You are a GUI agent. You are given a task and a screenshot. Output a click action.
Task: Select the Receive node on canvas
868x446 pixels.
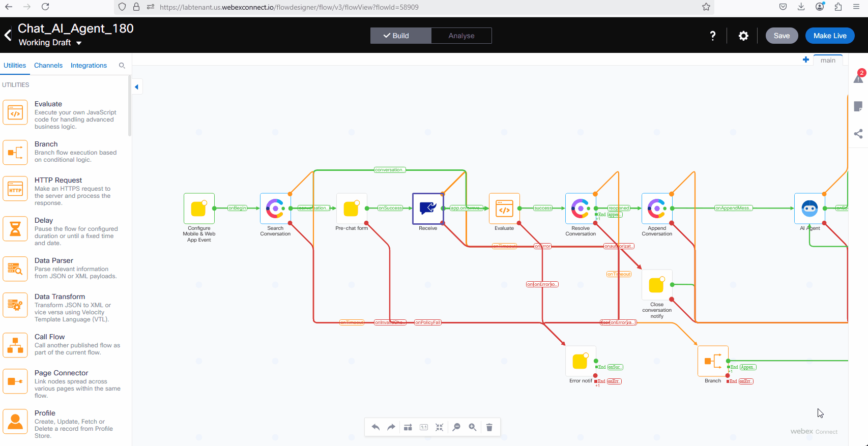[x=428, y=209]
